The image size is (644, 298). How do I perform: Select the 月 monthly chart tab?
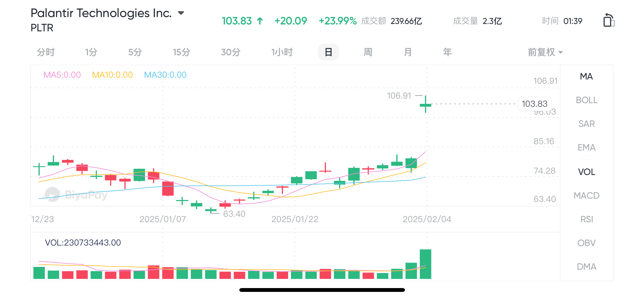coord(408,52)
